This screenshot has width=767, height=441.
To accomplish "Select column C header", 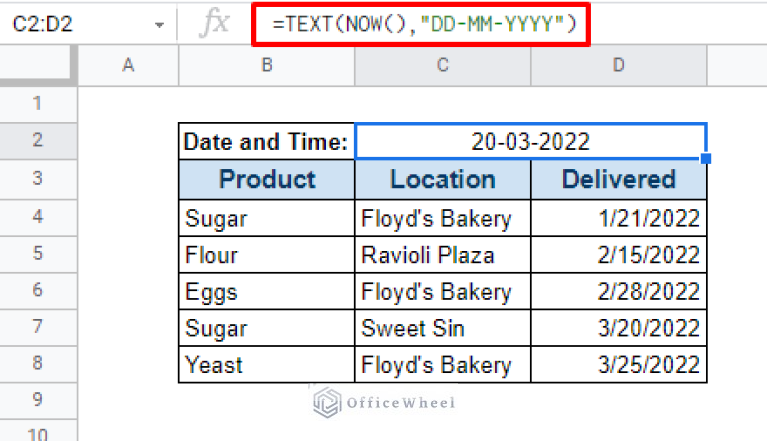I will [442, 65].
